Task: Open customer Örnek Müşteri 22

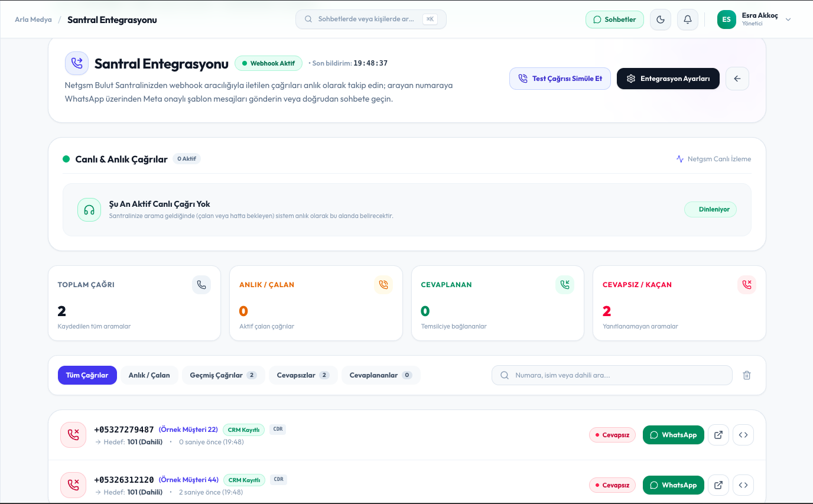Action: tap(188, 430)
